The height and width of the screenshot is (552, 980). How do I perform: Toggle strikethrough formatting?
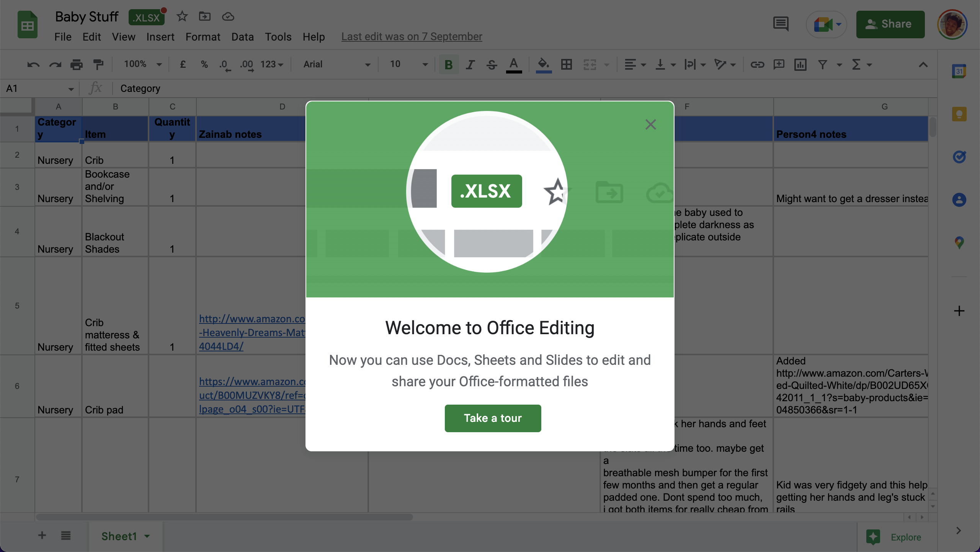coord(492,65)
